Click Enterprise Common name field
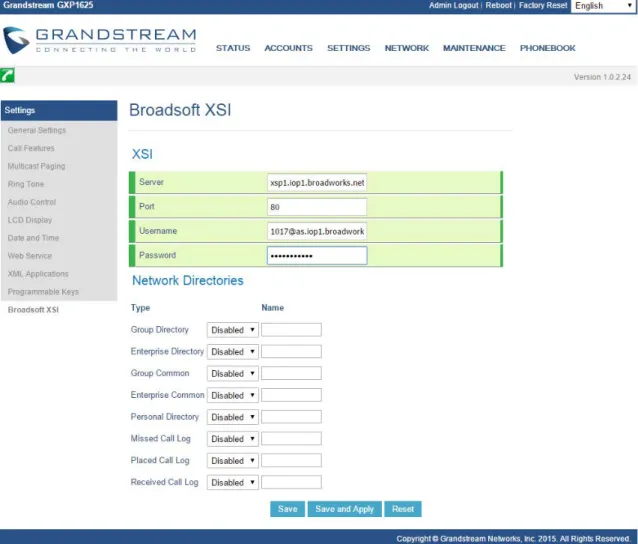This screenshot has width=638, height=544. (291, 395)
